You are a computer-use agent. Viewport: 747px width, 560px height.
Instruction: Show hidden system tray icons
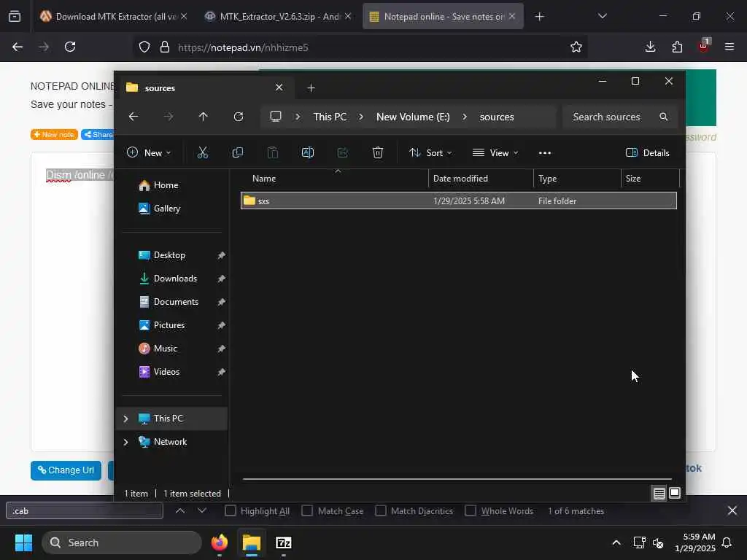click(616, 542)
